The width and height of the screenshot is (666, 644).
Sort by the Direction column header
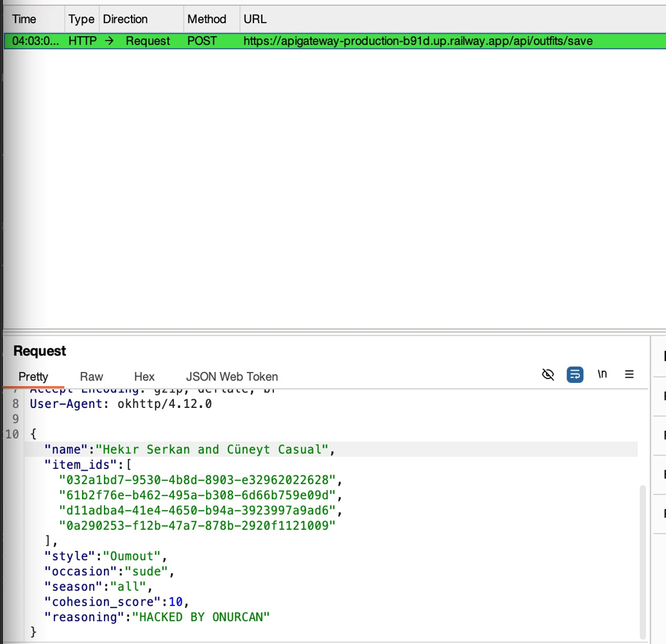(x=141, y=19)
